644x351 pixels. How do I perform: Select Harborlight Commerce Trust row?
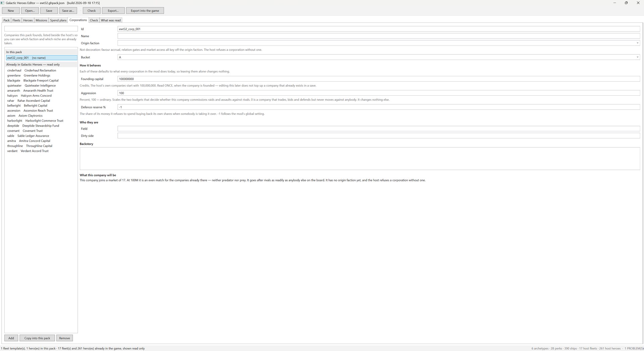pos(41,121)
